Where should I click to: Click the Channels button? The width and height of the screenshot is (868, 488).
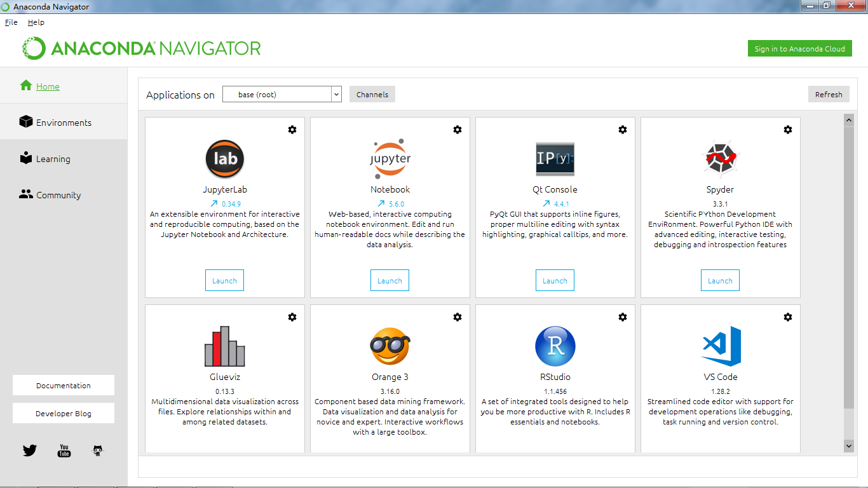click(x=372, y=94)
